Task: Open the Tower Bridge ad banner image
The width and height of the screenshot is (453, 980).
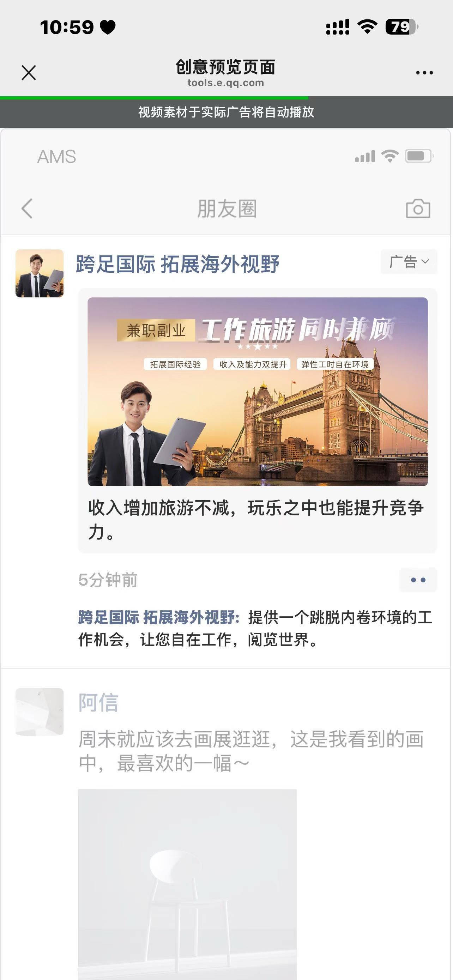Action: coord(258,392)
